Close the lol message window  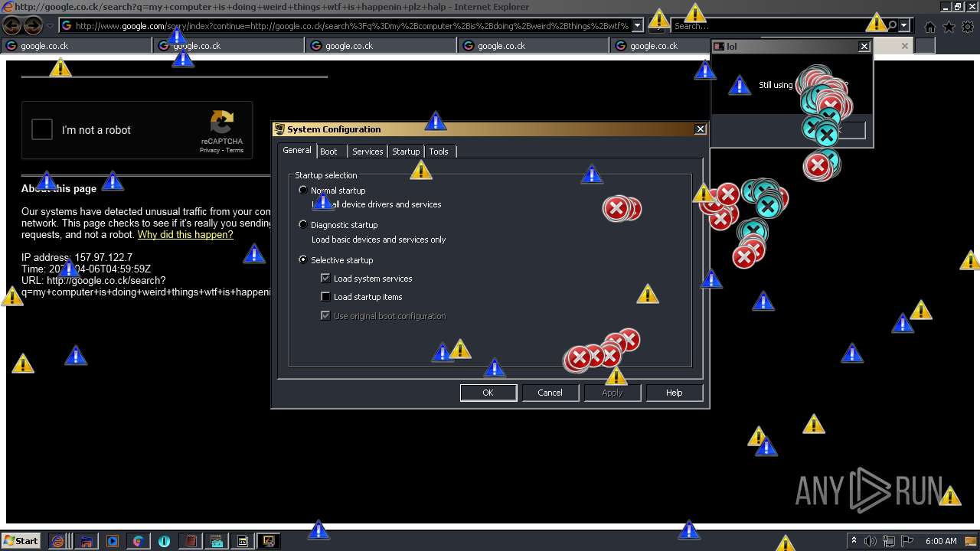[x=864, y=46]
